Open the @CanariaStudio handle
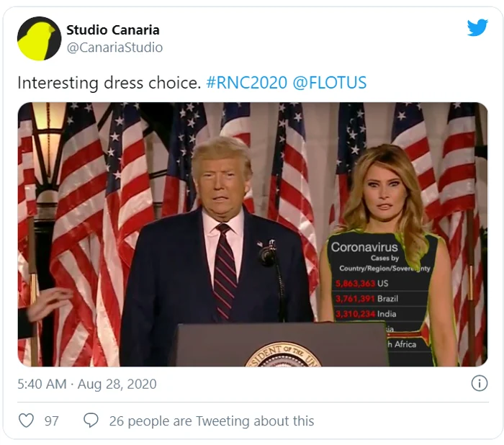504x445 pixels. click(x=114, y=48)
